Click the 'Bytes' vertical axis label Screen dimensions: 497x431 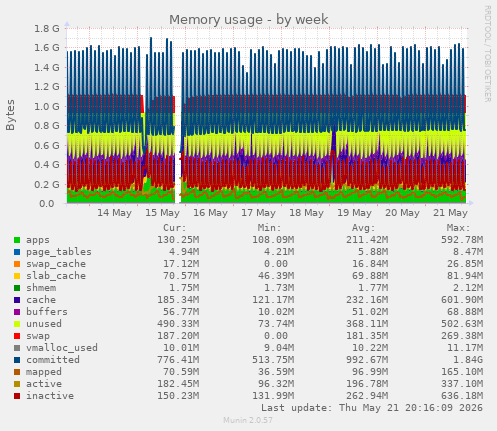click(x=10, y=115)
